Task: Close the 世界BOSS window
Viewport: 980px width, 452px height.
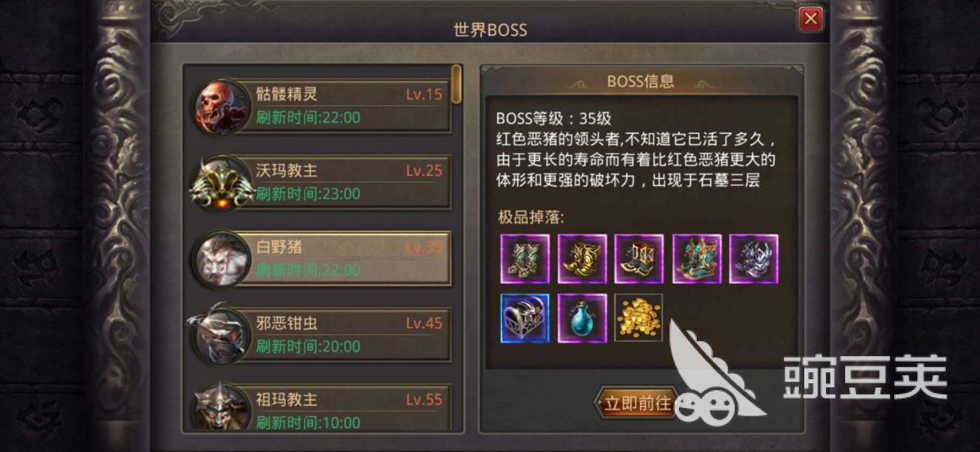Action: pyautogui.click(x=810, y=19)
